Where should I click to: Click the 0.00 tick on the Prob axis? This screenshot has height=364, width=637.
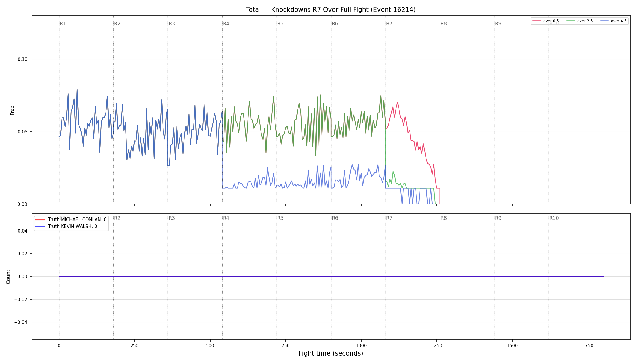coord(22,204)
